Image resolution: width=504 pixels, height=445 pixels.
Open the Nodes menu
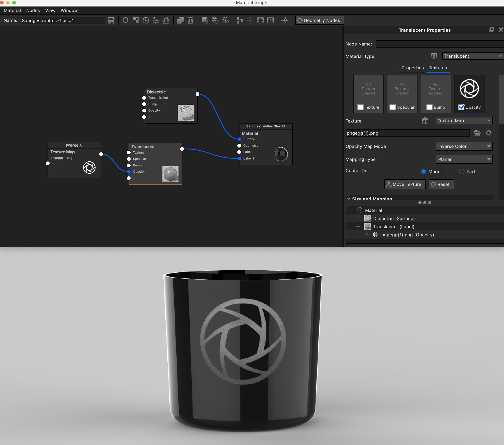click(x=33, y=10)
